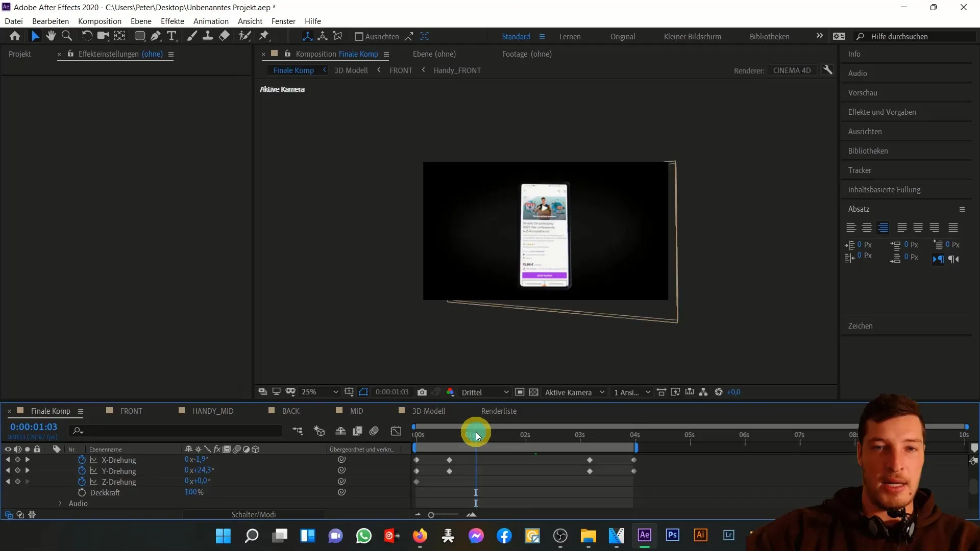Select the Eraser tool
The width and height of the screenshot is (980, 551).
click(x=224, y=36)
